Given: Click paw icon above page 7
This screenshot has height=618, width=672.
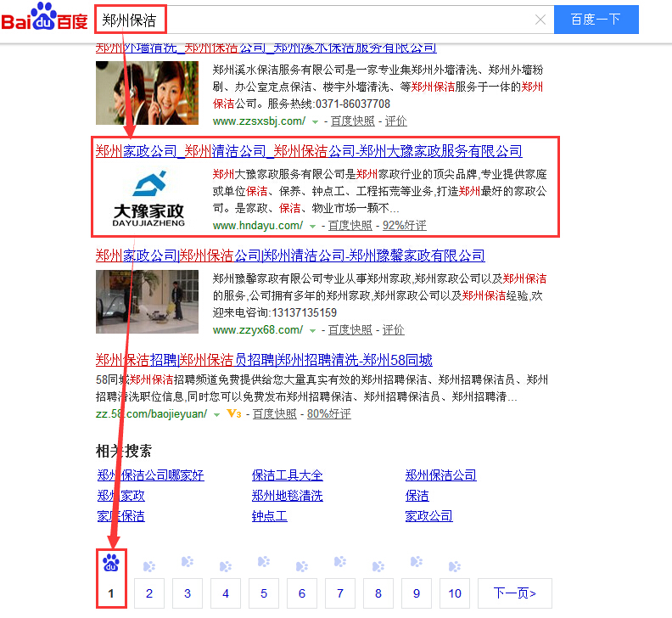Looking at the screenshot, I should [x=340, y=562].
